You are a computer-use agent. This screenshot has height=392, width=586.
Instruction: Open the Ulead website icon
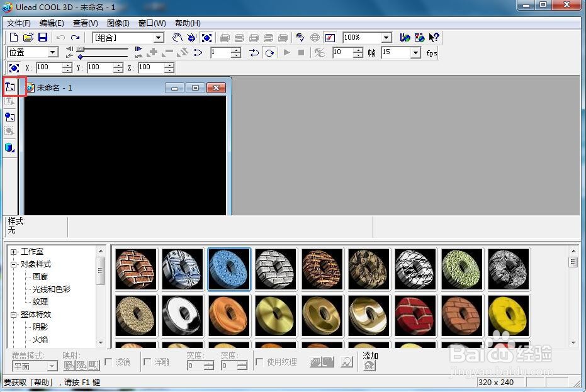(405, 37)
